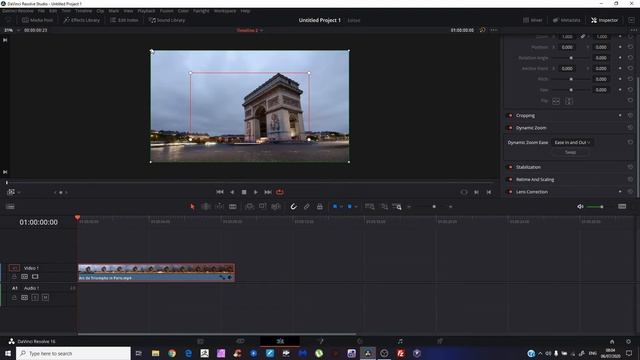
Task: Expand the Retime And Scaling section
Action: point(535,179)
